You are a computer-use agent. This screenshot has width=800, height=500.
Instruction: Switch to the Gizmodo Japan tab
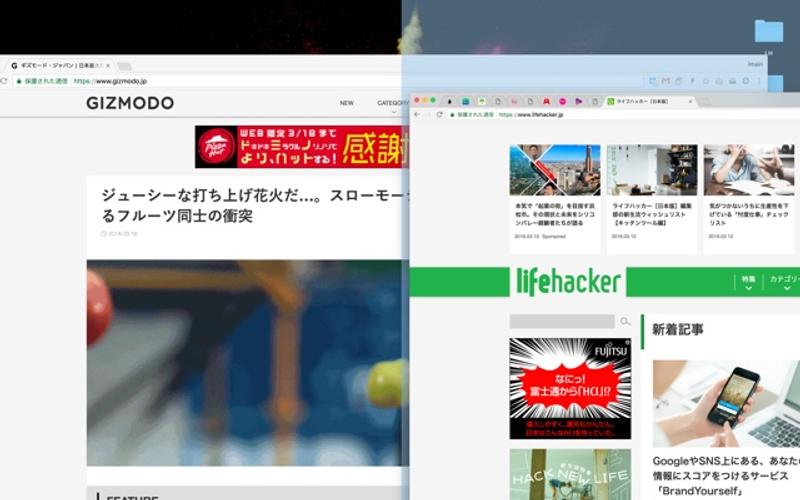(x=60, y=66)
